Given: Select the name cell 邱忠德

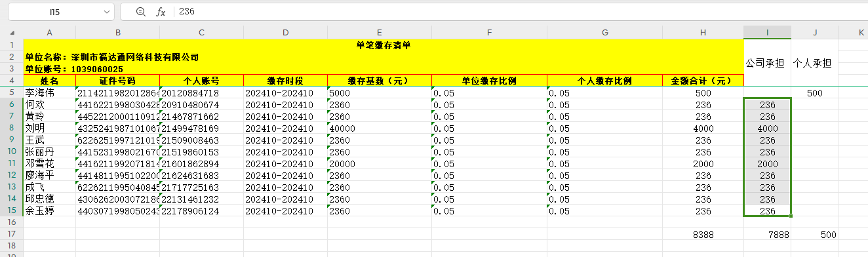Looking at the screenshot, I should click(x=50, y=199).
